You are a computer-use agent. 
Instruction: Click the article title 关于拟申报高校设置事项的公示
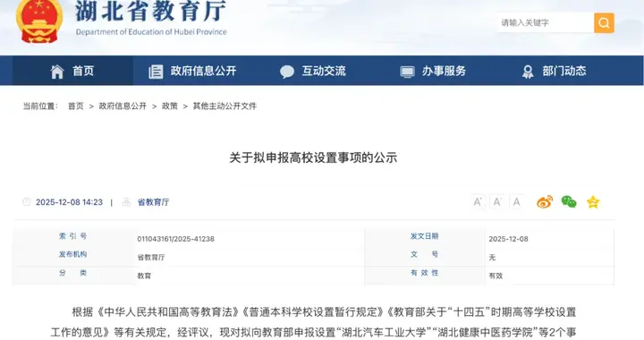(313, 158)
